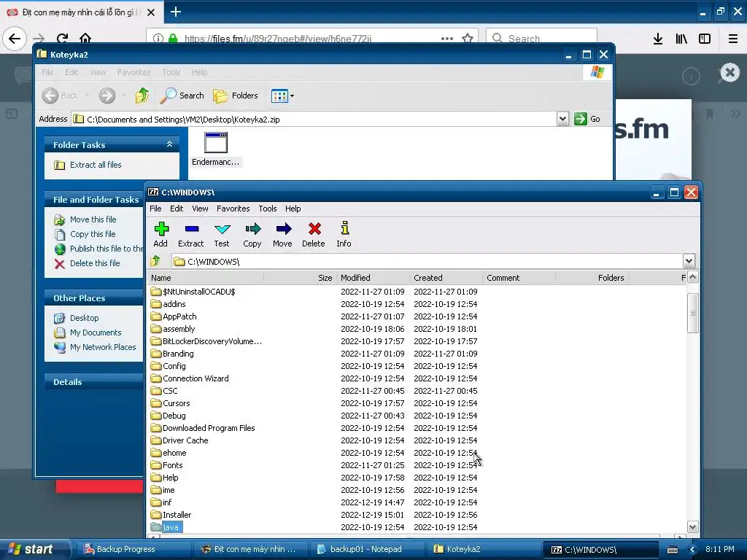Screen dimensions: 747x560
Task: Click the Go button in Koteyka2
Action: click(x=587, y=119)
